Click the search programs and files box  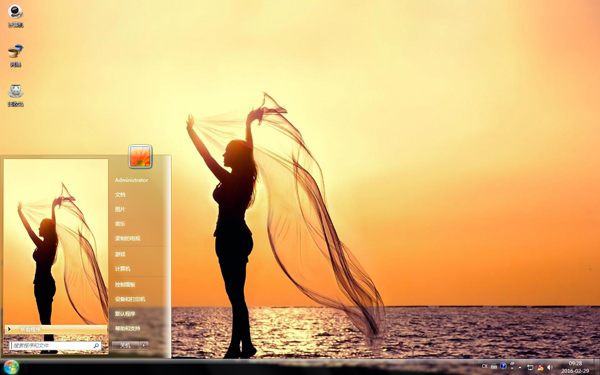point(55,346)
